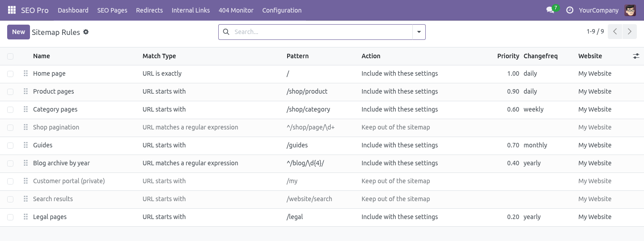Check the Legal pages row checkbox
The image size is (644, 241).
click(x=10, y=217)
